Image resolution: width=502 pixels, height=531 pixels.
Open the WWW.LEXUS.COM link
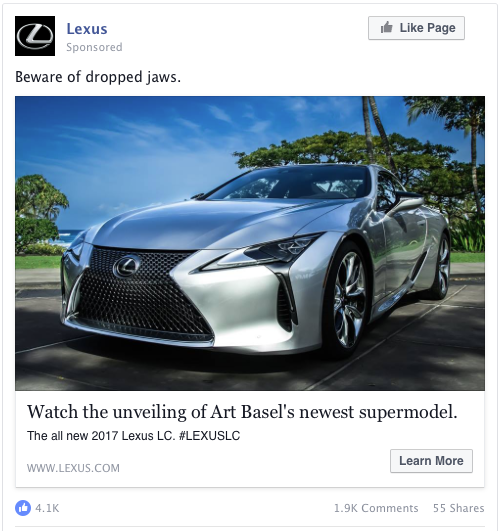point(73,468)
